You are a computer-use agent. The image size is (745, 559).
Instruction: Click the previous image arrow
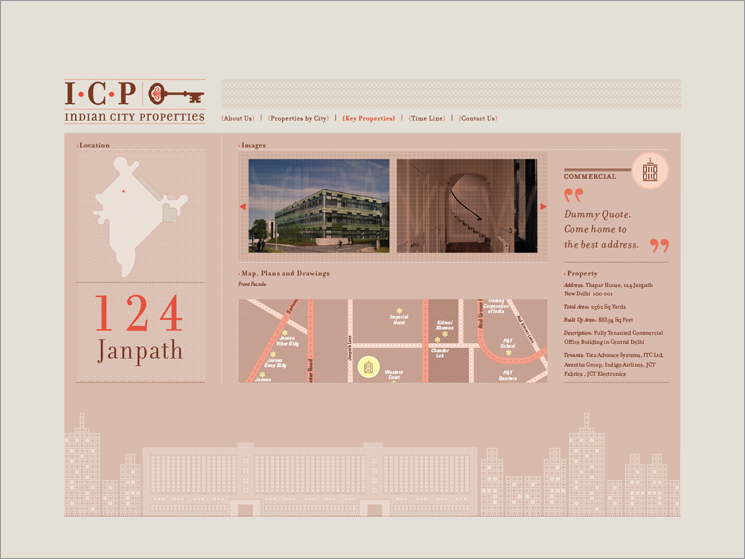point(243,207)
